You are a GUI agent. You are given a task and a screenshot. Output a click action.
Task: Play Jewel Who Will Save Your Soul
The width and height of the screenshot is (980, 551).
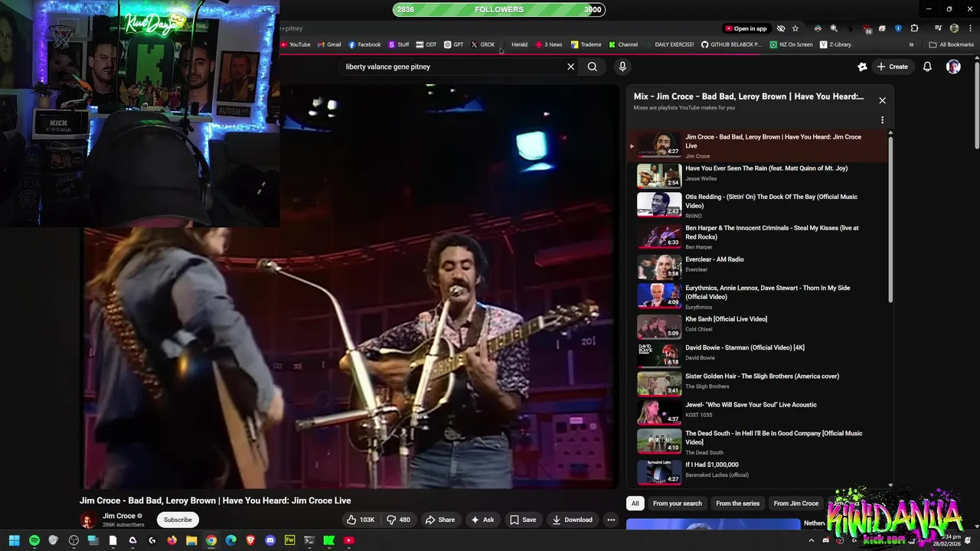coord(756,412)
